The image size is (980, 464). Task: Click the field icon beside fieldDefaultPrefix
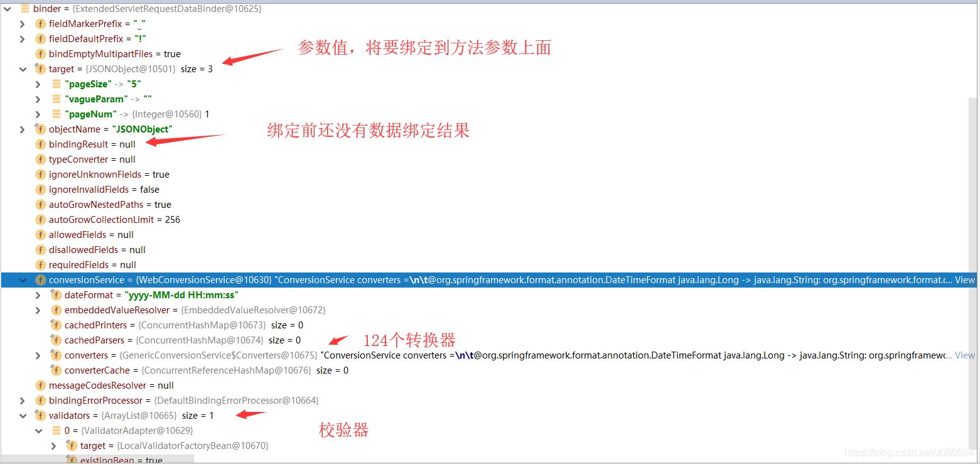pos(41,39)
